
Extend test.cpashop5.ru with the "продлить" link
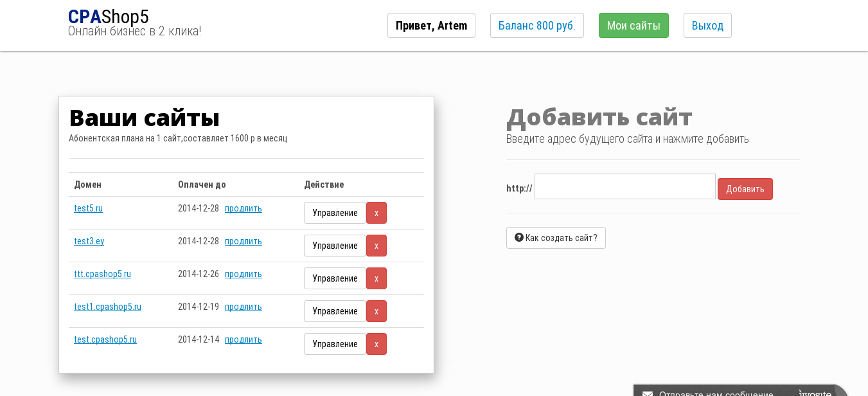tap(243, 339)
